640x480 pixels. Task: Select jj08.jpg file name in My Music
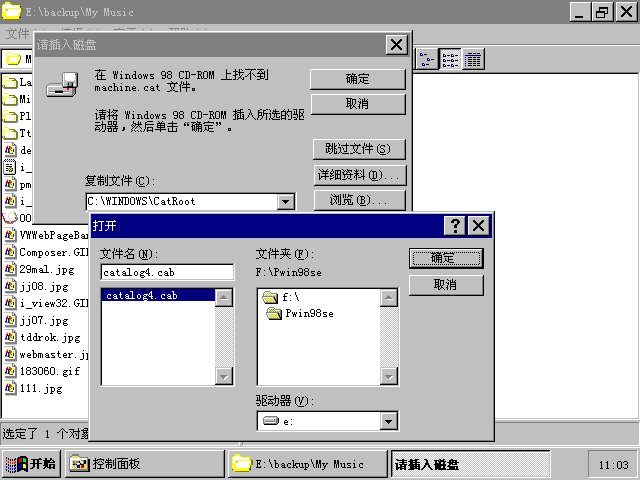coord(44,287)
